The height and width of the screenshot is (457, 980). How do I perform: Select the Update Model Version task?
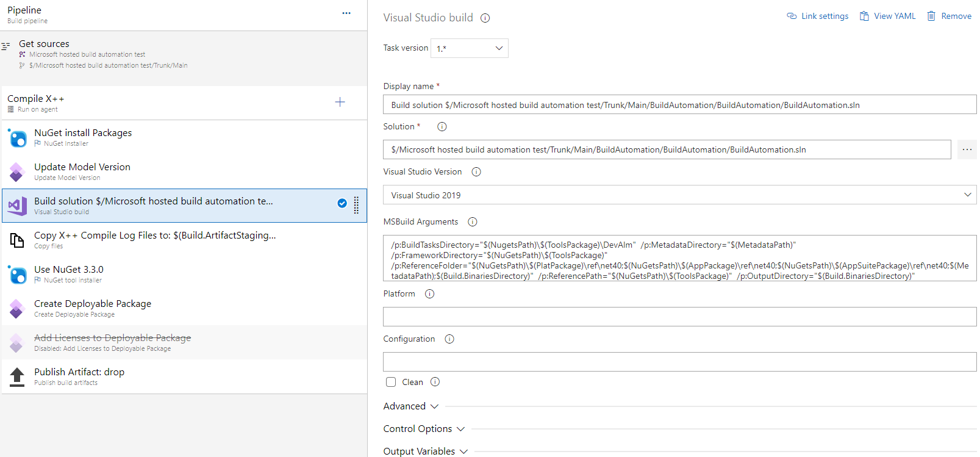pyautogui.click(x=184, y=171)
